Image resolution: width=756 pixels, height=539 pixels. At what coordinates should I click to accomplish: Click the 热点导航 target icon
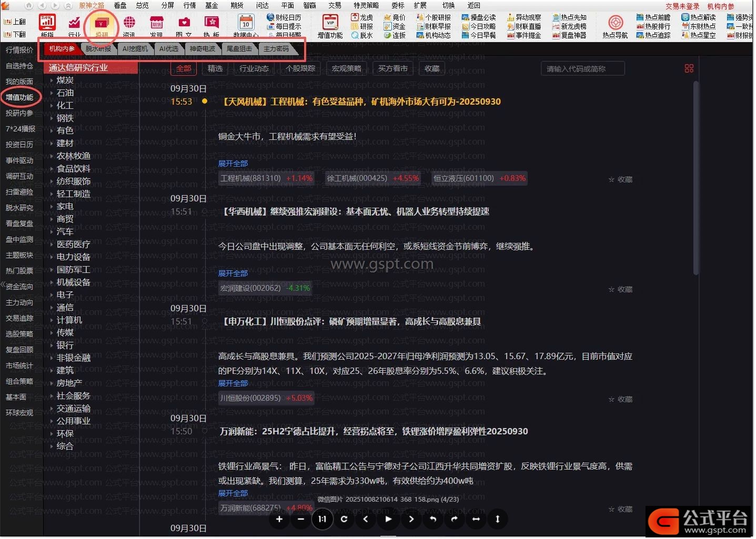pyautogui.click(x=615, y=24)
